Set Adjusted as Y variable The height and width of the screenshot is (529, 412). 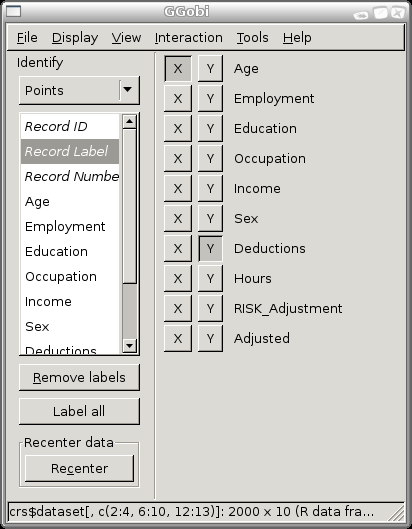tap(210, 339)
